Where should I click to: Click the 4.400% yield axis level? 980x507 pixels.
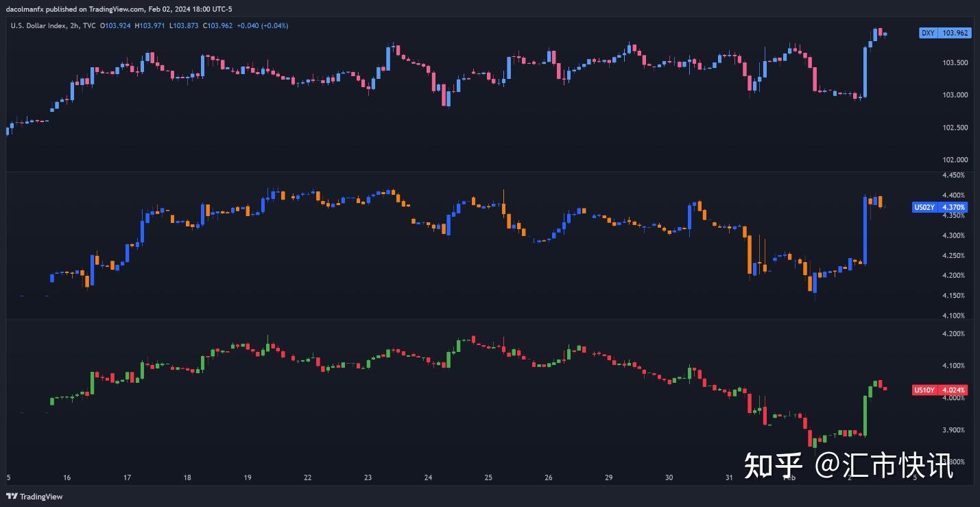click(953, 196)
